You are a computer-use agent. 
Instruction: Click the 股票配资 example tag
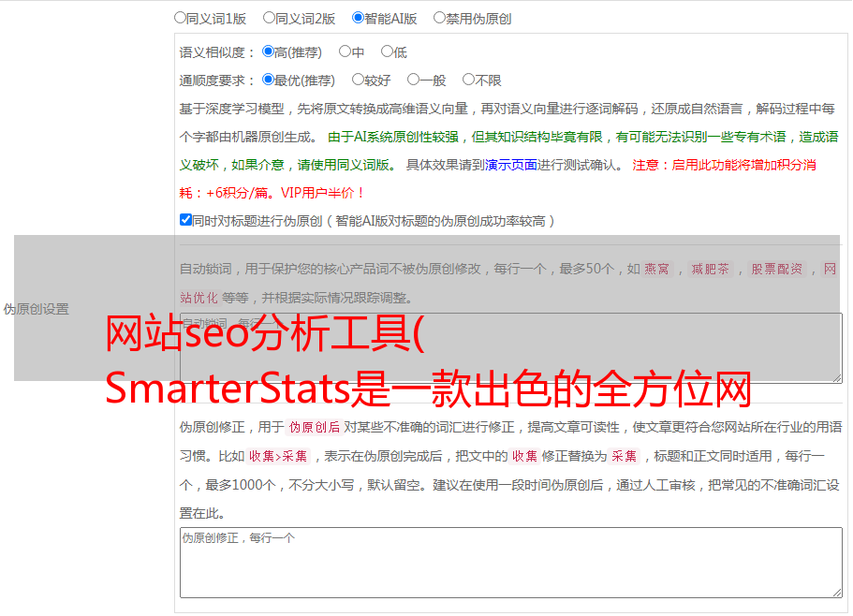pos(777,269)
